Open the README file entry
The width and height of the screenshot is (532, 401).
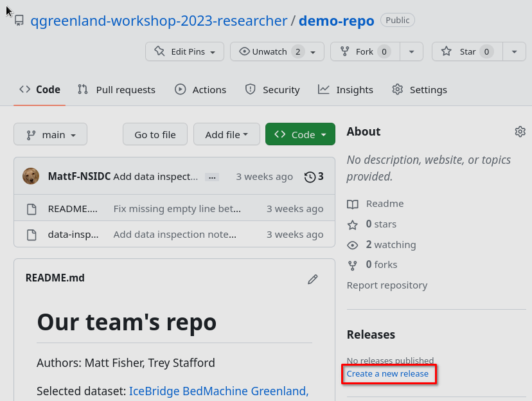pos(73,209)
